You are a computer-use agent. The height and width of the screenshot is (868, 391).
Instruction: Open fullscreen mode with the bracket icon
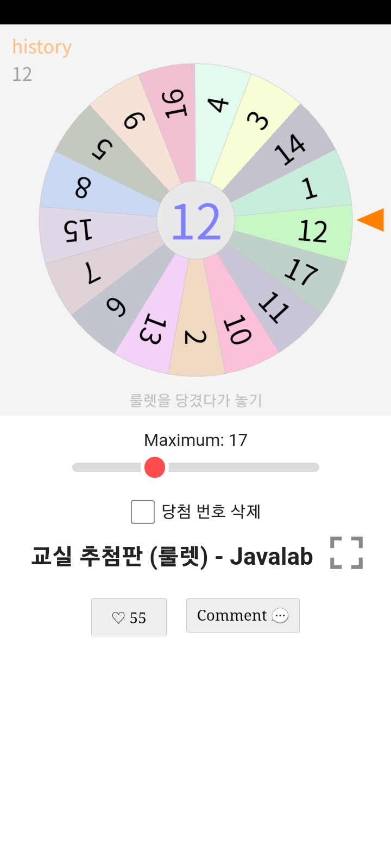(346, 553)
